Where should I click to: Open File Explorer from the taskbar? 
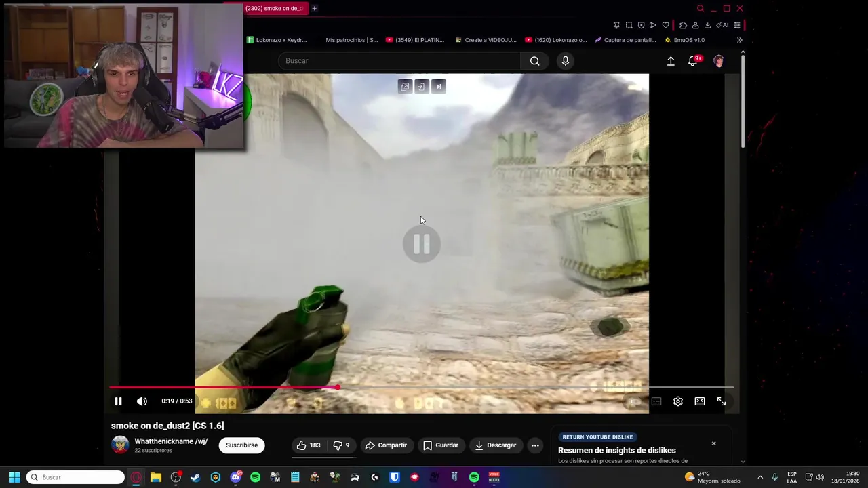coord(156,477)
